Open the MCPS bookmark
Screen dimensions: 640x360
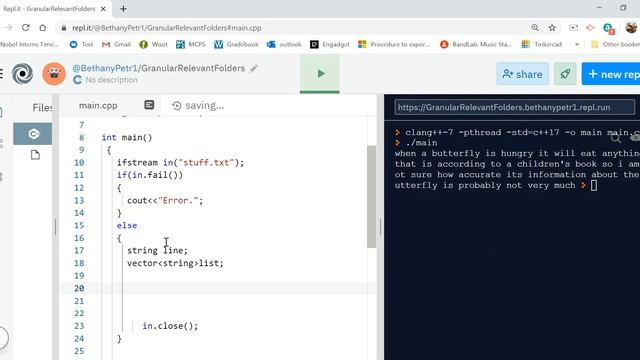(191, 44)
